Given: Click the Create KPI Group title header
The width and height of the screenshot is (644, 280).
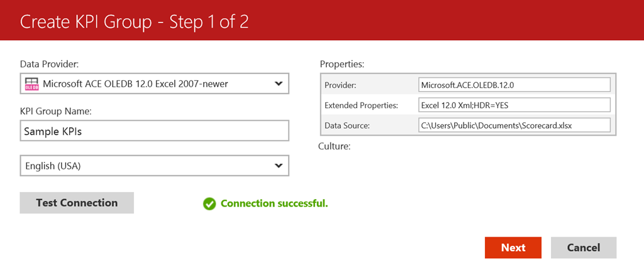Looking at the screenshot, I should tap(135, 21).
